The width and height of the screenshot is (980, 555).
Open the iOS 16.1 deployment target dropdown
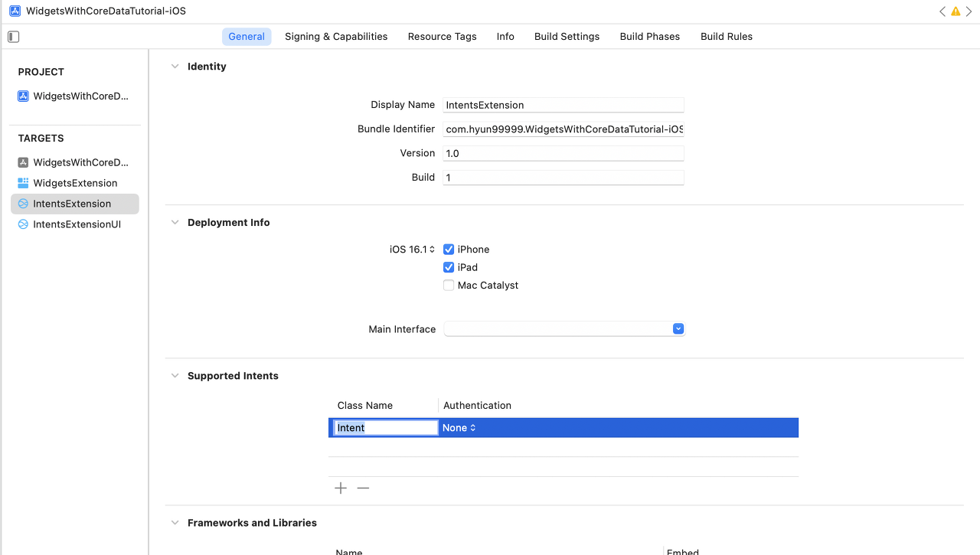[413, 250]
